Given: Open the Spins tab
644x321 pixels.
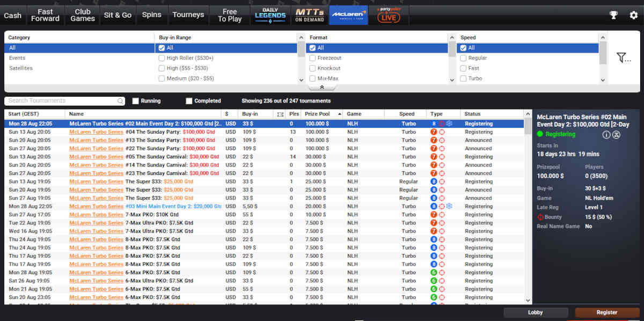Looking at the screenshot, I should (151, 15).
